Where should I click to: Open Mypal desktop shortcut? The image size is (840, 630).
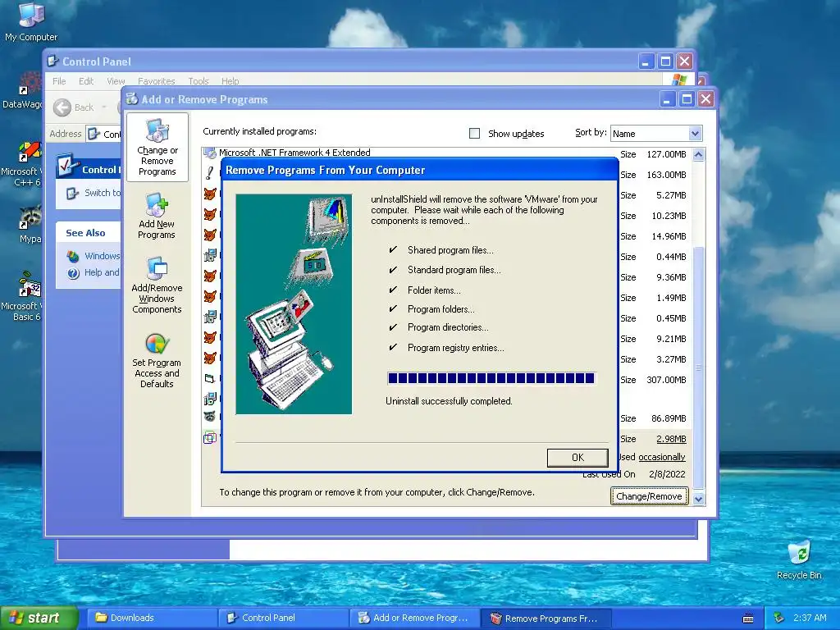pyautogui.click(x=30, y=225)
